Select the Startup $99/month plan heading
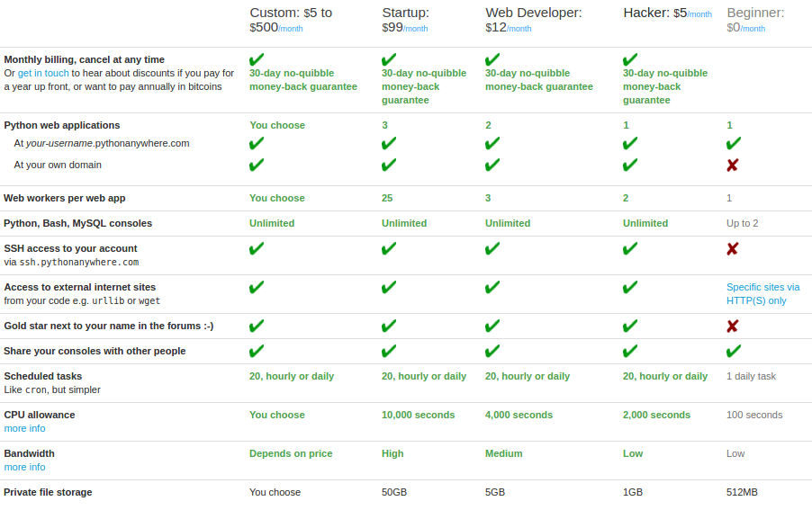812x510 pixels. coord(405,20)
